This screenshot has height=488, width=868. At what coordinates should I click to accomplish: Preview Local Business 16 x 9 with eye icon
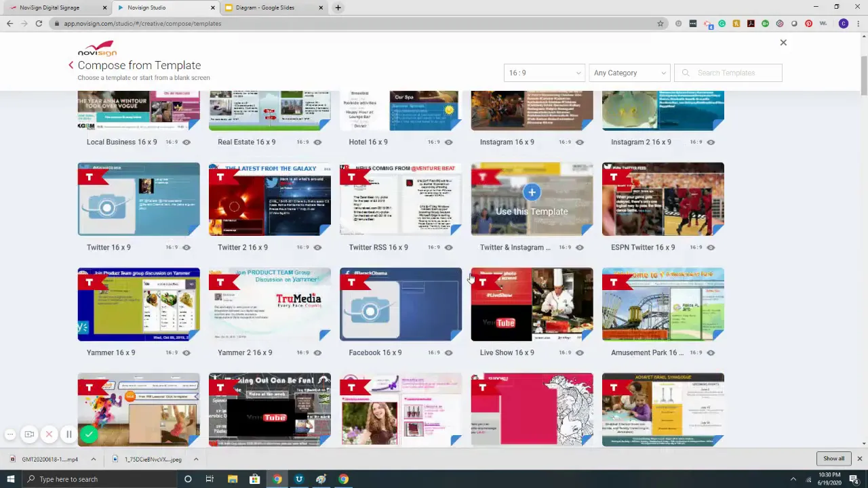point(186,142)
